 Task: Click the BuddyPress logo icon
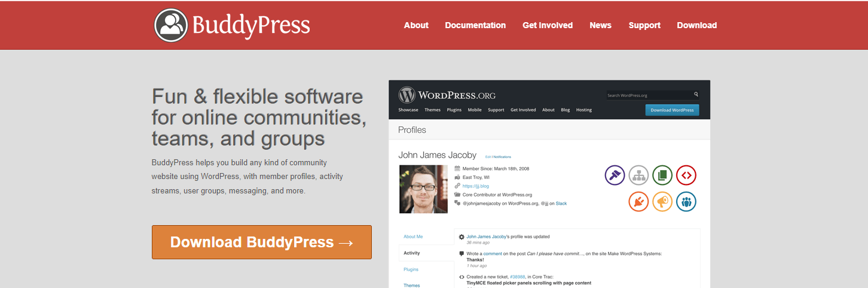171,25
